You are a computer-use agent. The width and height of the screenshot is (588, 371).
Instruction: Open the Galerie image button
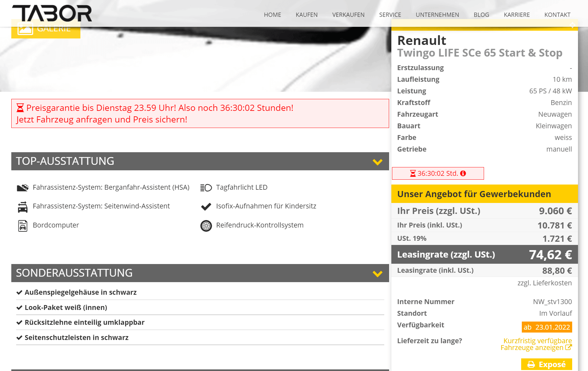click(46, 29)
